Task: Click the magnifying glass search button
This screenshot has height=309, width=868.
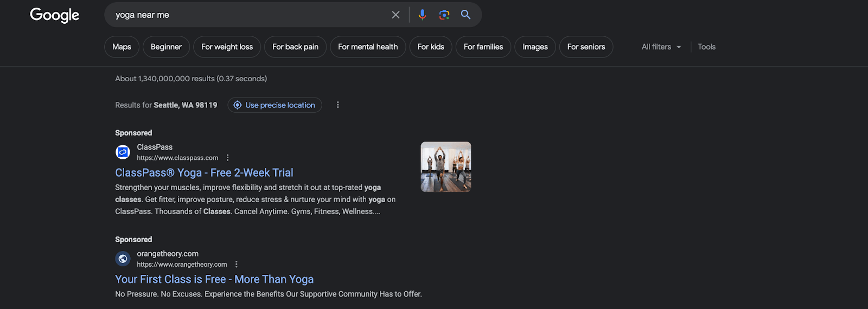Action: pos(465,15)
